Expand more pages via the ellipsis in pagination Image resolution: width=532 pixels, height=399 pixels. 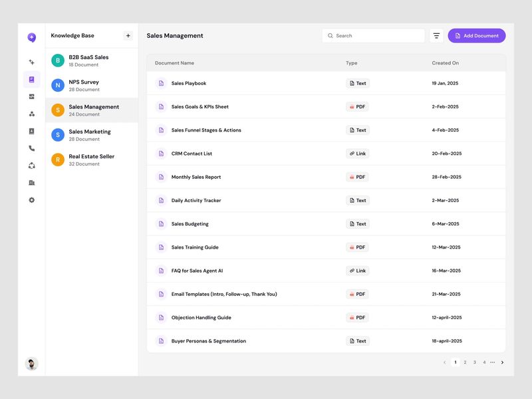[x=493, y=362]
